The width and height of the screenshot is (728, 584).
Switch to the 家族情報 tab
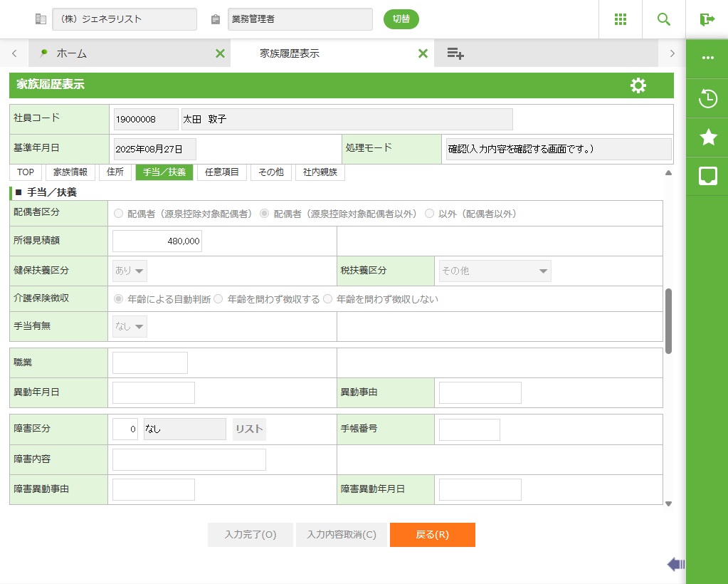coord(70,172)
